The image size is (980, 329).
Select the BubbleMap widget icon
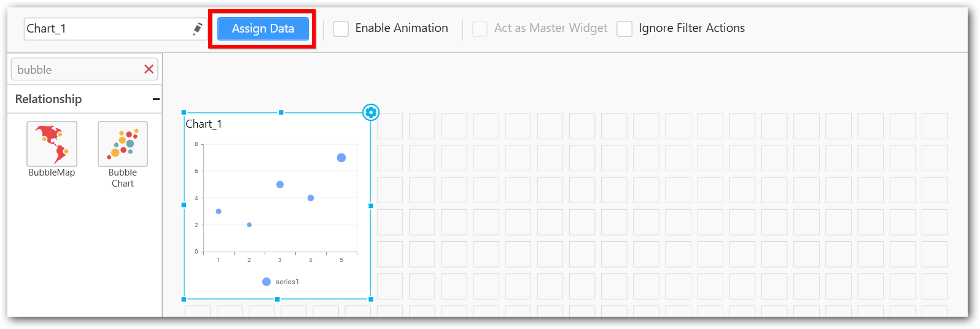[52, 144]
